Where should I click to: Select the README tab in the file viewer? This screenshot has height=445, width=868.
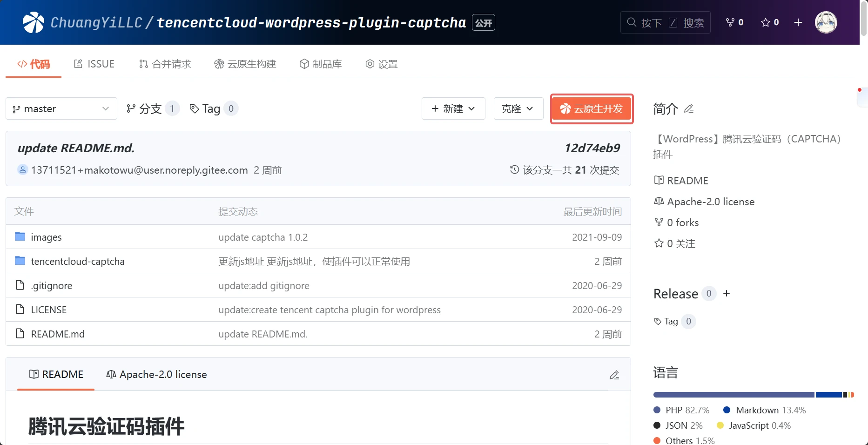(56, 375)
